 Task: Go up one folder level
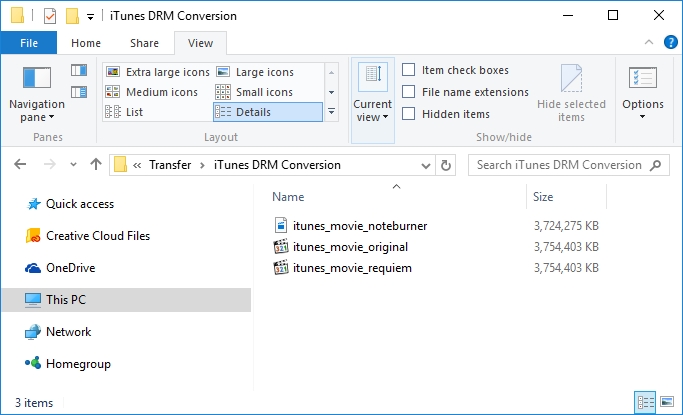pos(96,164)
